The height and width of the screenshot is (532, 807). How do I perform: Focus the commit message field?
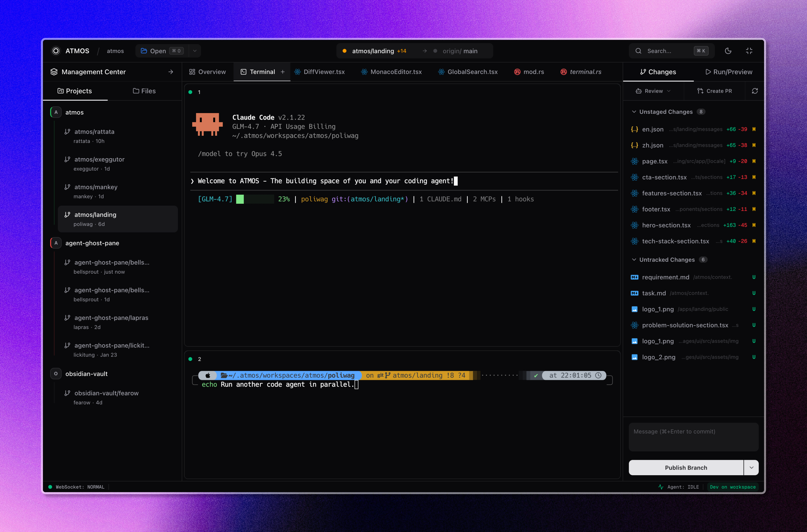pos(693,437)
